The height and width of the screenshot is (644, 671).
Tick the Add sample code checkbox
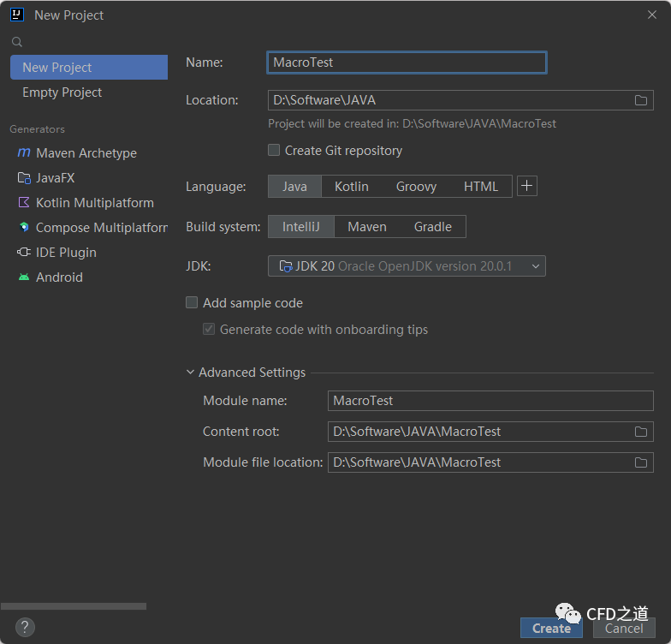pyautogui.click(x=192, y=303)
